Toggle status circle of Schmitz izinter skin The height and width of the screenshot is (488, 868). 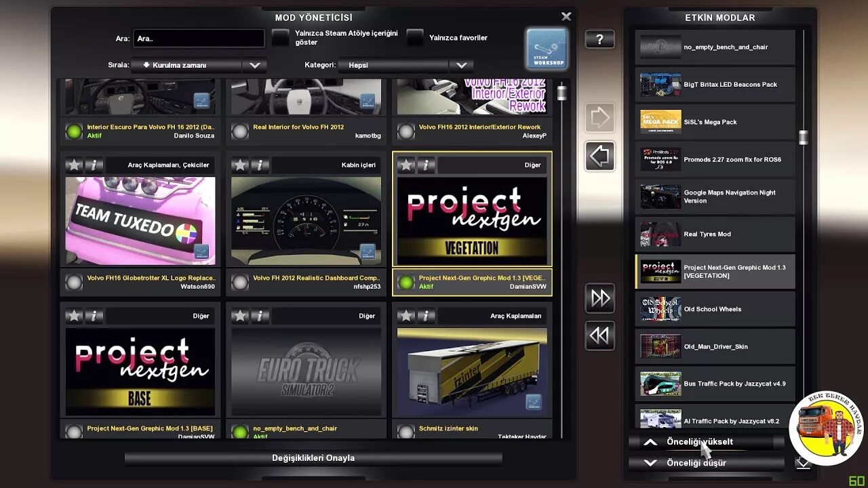coord(406,432)
